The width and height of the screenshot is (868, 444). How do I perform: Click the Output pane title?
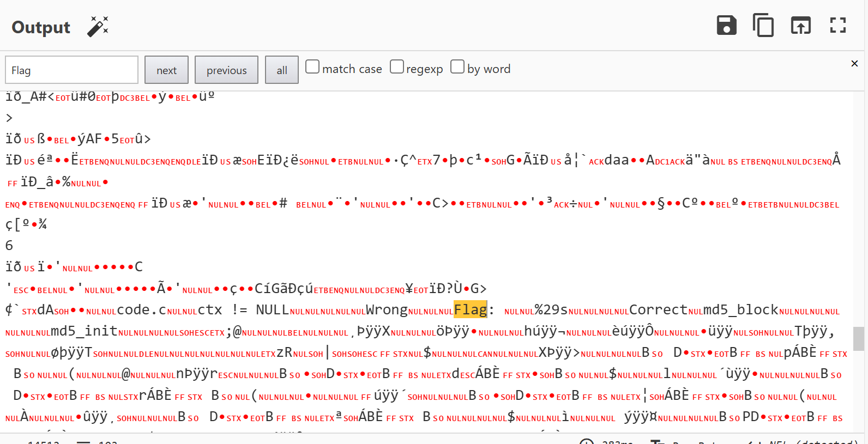click(x=41, y=27)
